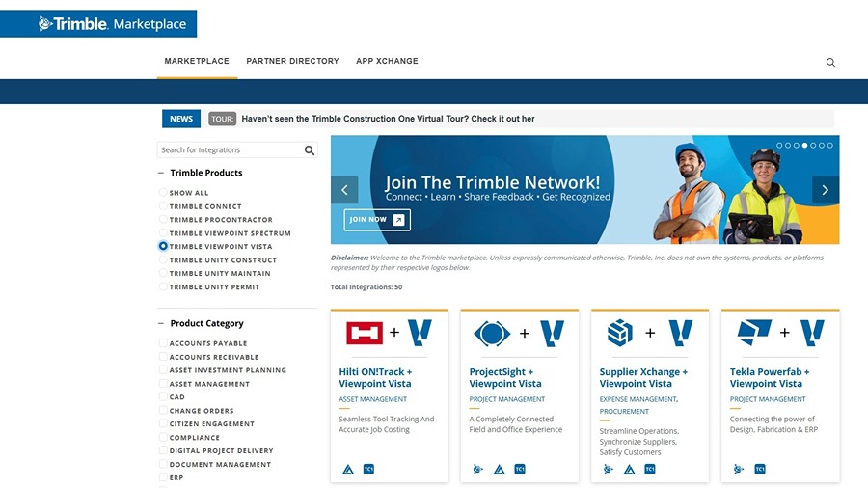868x488 pixels.
Task: Open the site search magnifier in header
Action: (x=830, y=63)
